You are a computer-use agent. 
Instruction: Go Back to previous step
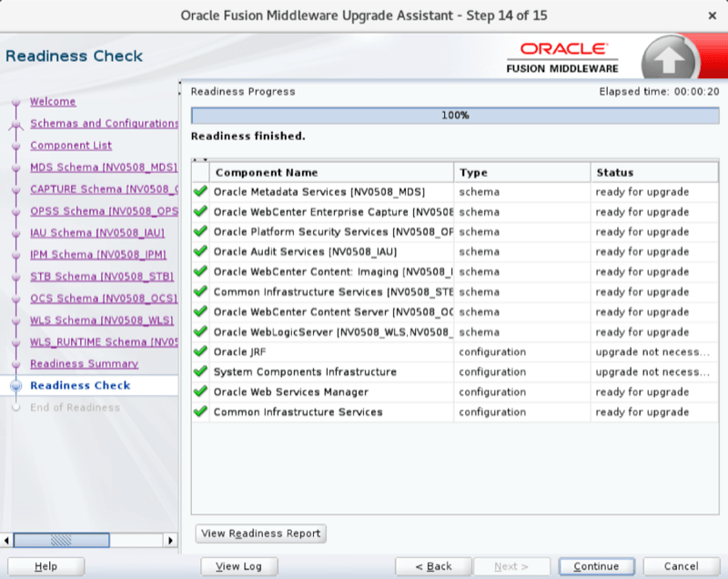(x=433, y=566)
